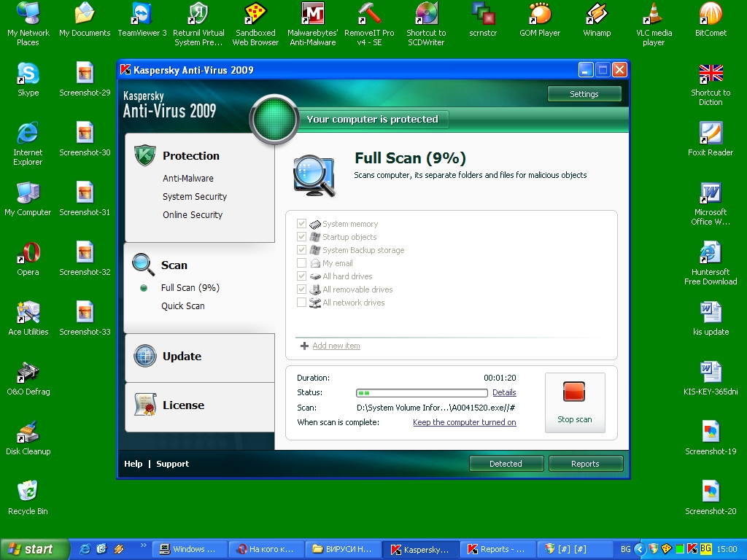Image resolution: width=747 pixels, height=560 pixels.
Task: Expand the Quick Launch overflow chevron
Action: [143, 545]
